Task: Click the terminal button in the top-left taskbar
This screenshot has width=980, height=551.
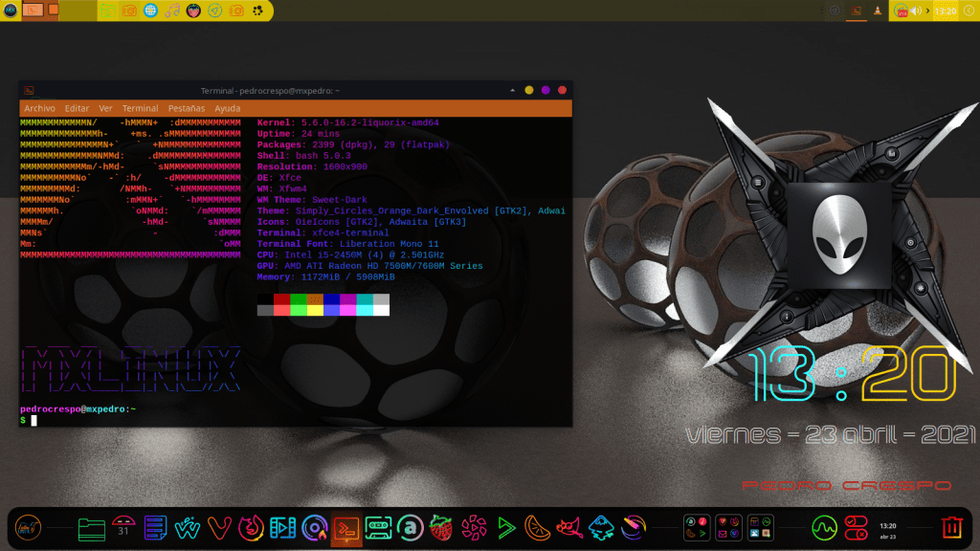Action: (33, 11)
